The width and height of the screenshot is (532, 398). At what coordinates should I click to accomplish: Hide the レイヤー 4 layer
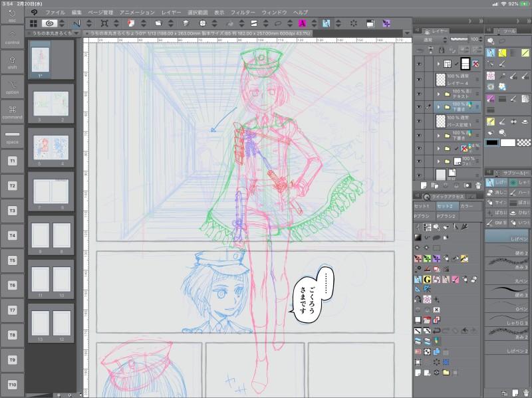420,79
